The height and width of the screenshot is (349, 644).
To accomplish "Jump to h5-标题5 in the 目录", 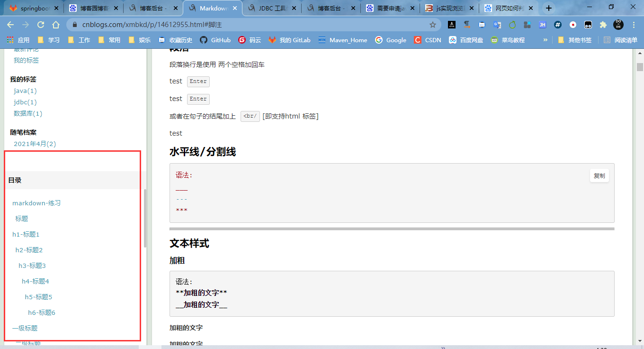I will pyautogui.click(x=38, y=297).
